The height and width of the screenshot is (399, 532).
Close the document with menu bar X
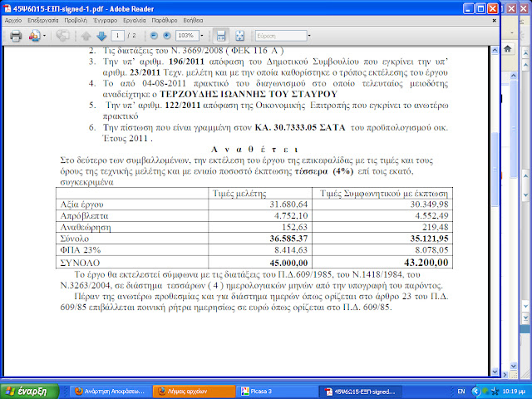click(495, 20)
